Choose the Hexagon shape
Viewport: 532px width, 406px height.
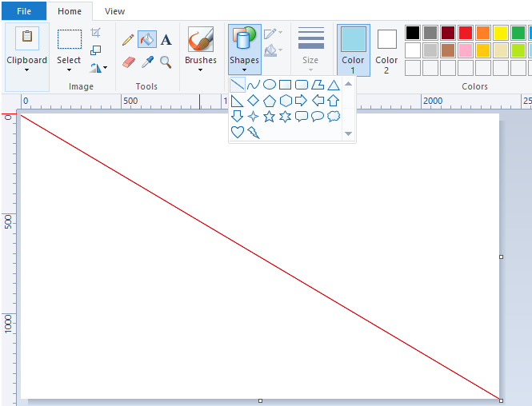click(x=286, y=101)
